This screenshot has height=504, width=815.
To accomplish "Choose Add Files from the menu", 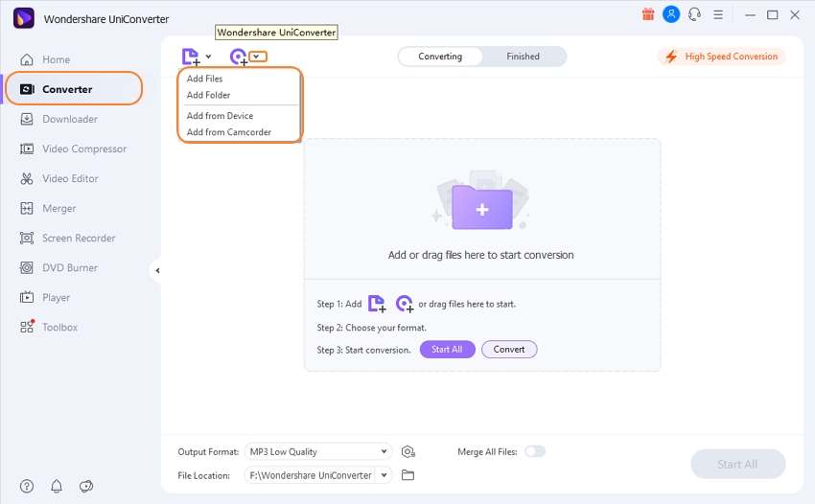I will 204,79.
